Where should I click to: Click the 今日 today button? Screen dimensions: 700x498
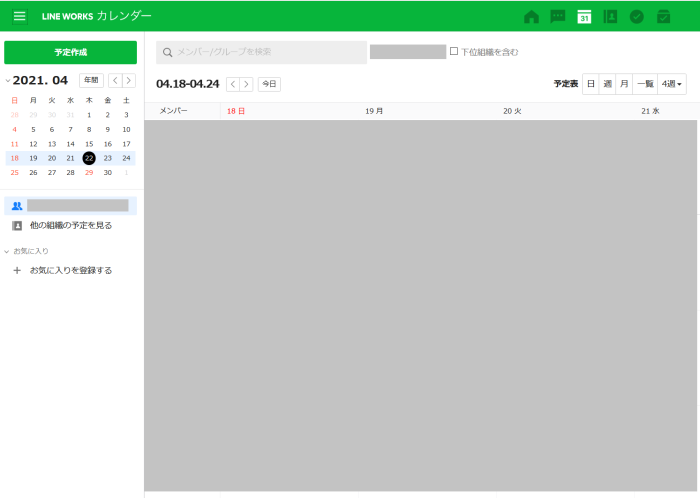269,84
